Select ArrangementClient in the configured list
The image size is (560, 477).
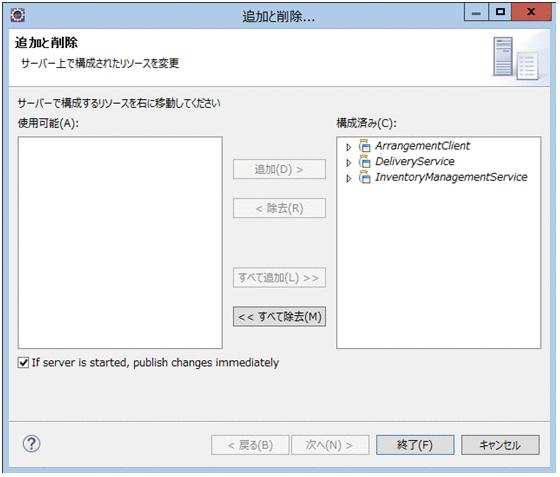422,146
